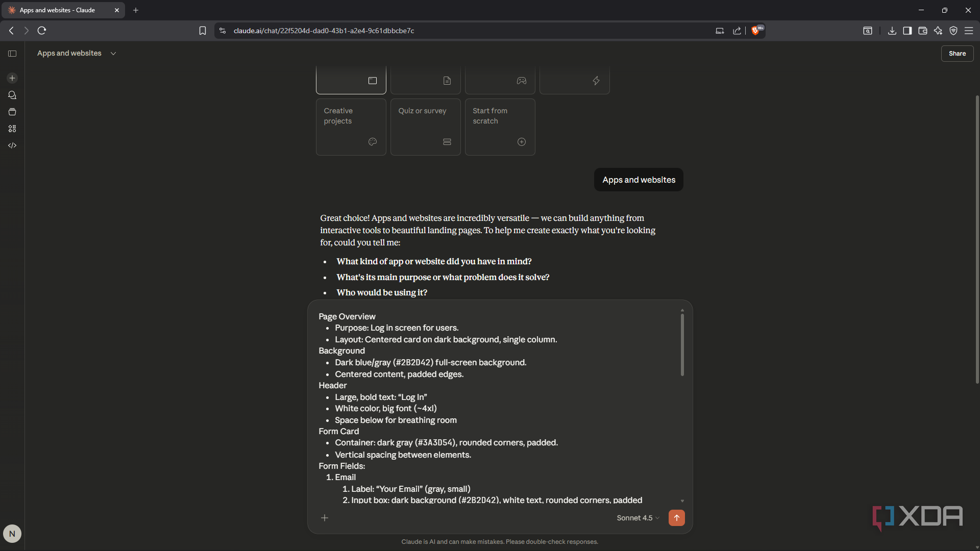Select the Apps and websites - Claude tab
The width and height of the screenshot is (980, 551).
click(64, 10)
